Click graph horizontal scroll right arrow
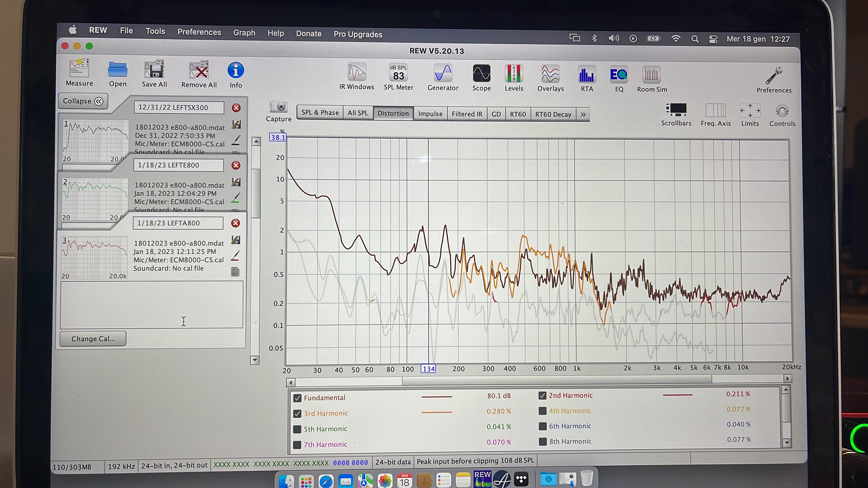The image size is (868, 488). coord(788,379)
